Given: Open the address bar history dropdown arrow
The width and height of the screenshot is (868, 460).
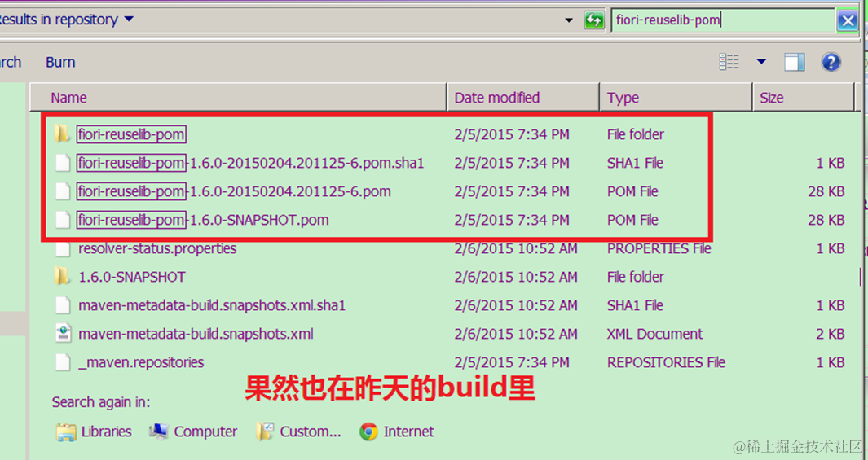Looking at the screenshot, I should point(569,20).
